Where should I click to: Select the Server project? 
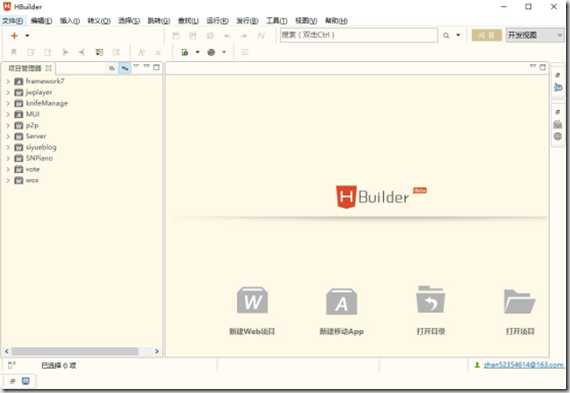[36, 136]
